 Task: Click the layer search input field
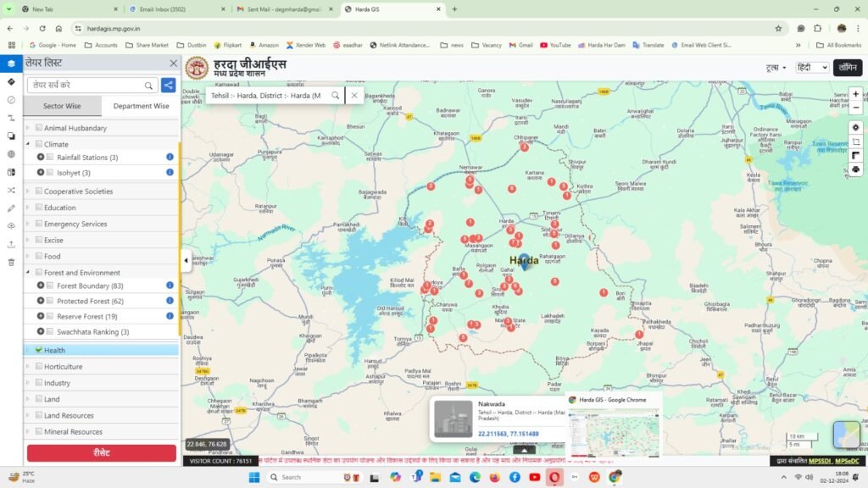click(x=85, y=85)
